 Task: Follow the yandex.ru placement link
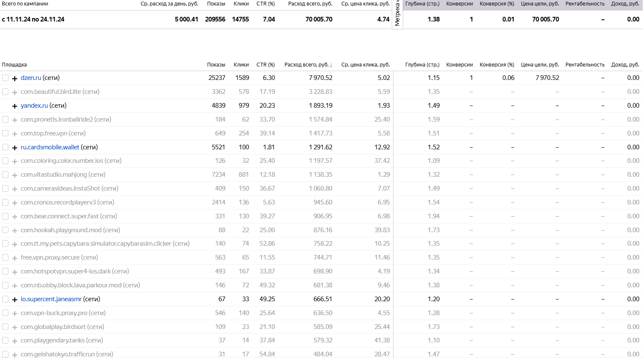tap(34, 106)
